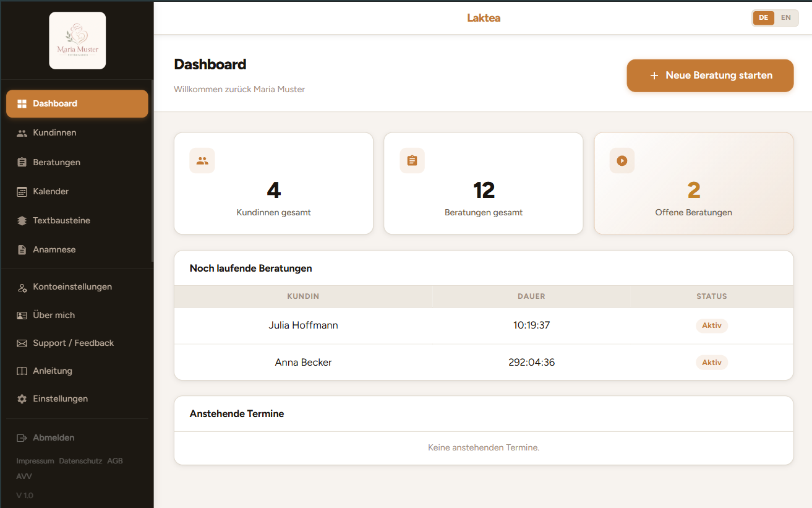This screenshot has height=508, width=812.
Task: Click Anna Becker in running consultations
Action: click(x=303, y=363)
